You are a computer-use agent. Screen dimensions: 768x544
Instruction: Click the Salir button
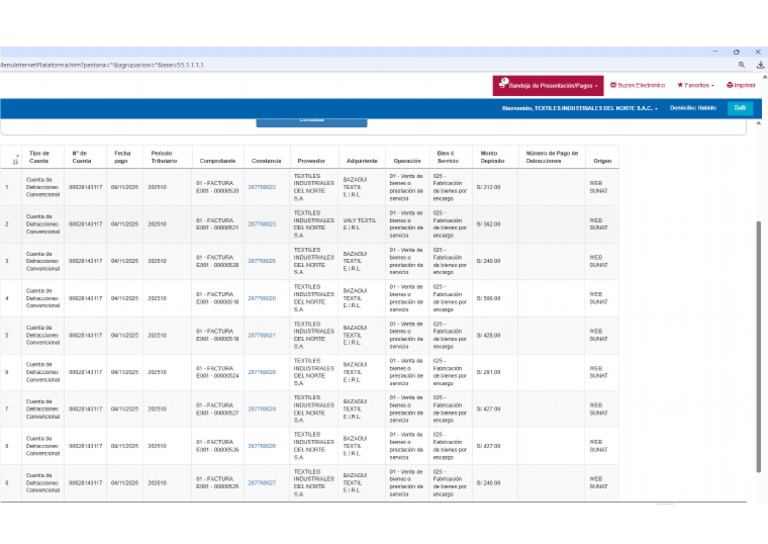[x=740, y=108]
